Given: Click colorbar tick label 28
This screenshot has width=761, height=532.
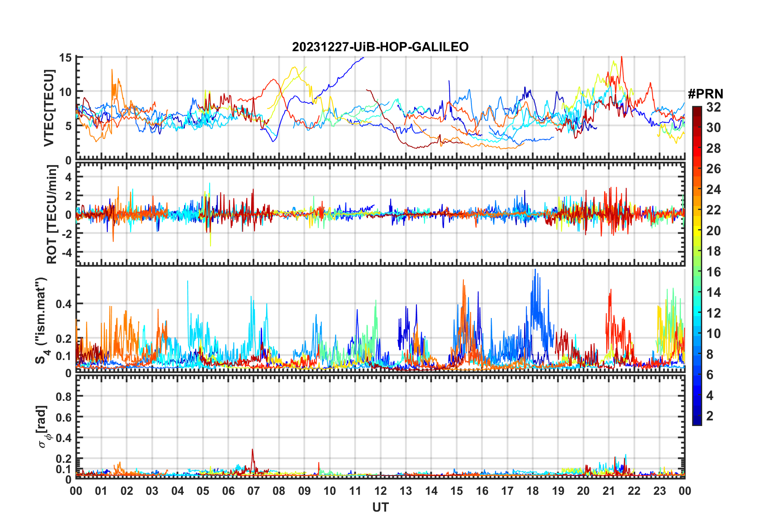Looking at the screenshot, I should (x=713, y=148).
